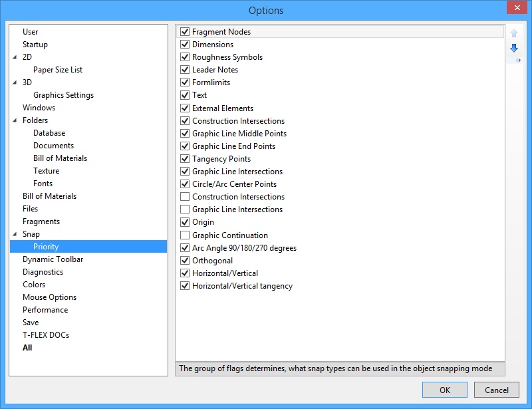Click the OK button to apply settings
This screenshot has height=409, width=532.
tap(444, 390)
